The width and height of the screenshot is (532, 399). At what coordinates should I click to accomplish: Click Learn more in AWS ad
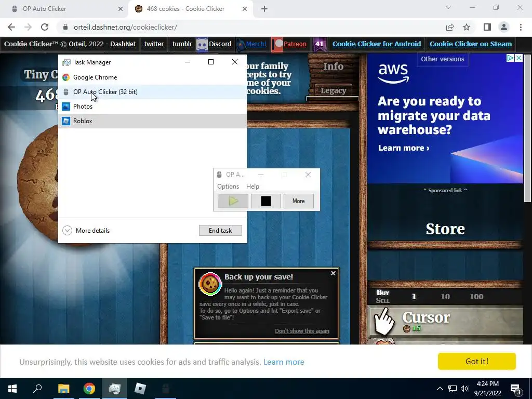point(403,148)
